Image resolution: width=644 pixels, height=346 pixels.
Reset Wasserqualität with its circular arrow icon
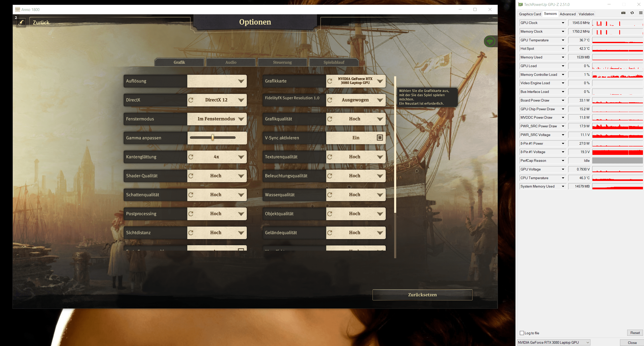click(x=330, y=195)
